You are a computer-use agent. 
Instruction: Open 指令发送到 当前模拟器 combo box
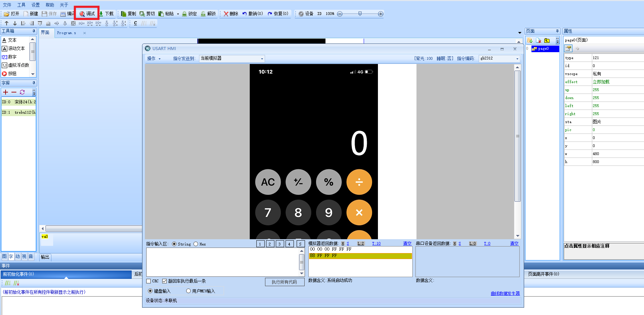232,58
